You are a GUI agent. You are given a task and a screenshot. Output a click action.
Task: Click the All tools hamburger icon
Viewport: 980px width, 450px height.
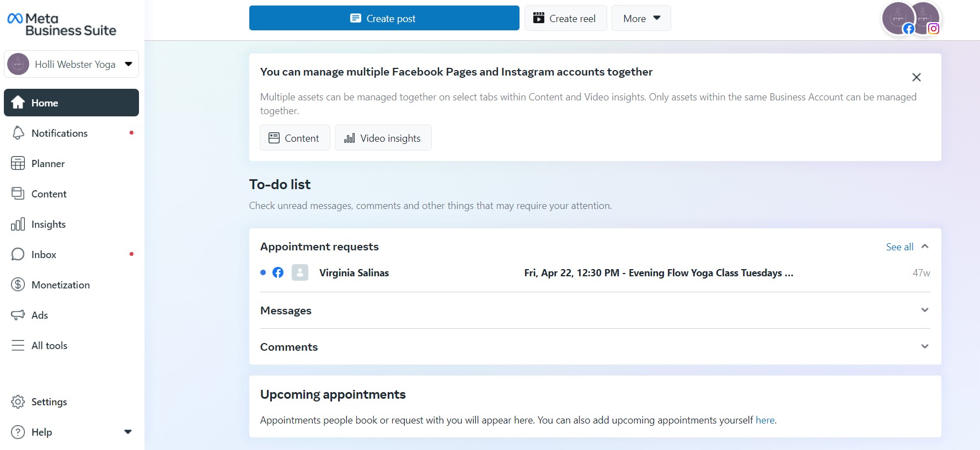coord(18,345)
